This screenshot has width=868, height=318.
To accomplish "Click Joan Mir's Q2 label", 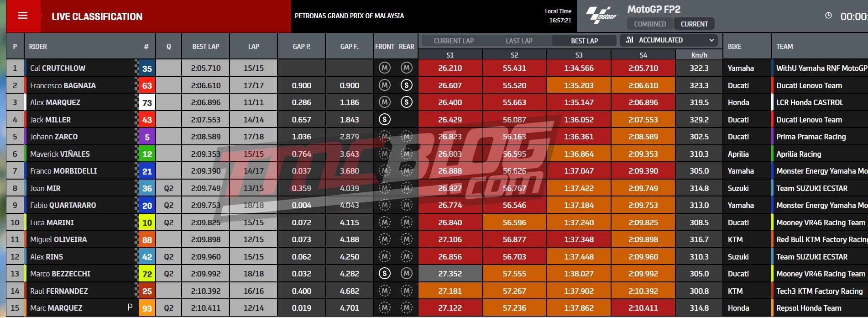I will 168,188.
